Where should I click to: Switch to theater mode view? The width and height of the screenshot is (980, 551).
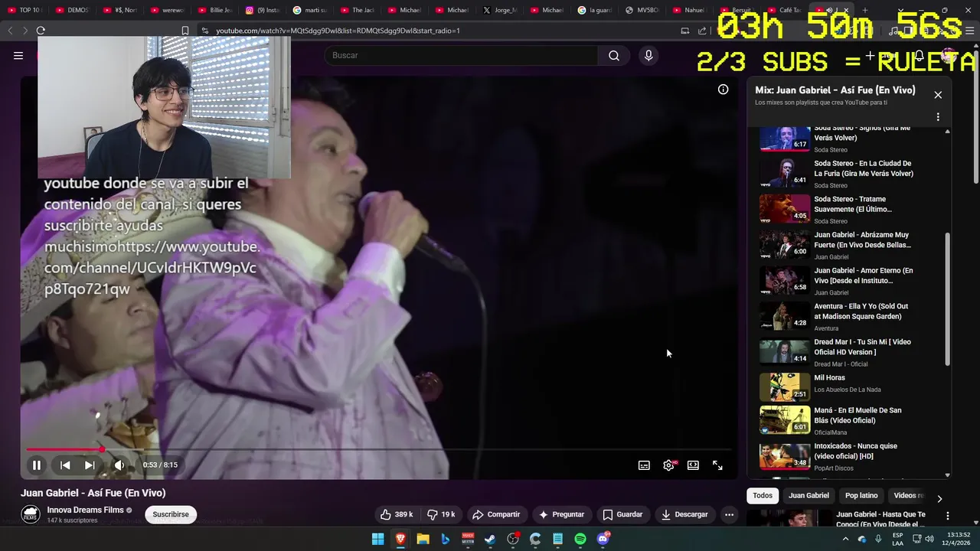click(x=693, y=465)
